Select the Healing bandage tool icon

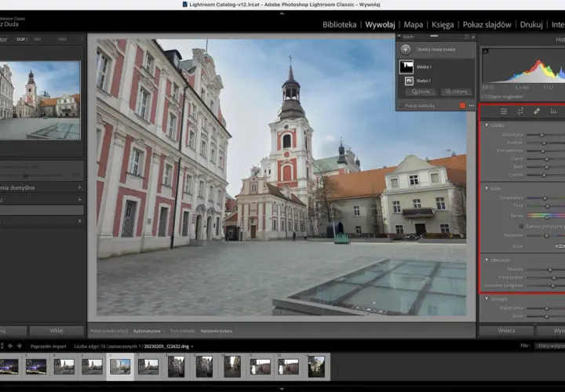point(537,111)
